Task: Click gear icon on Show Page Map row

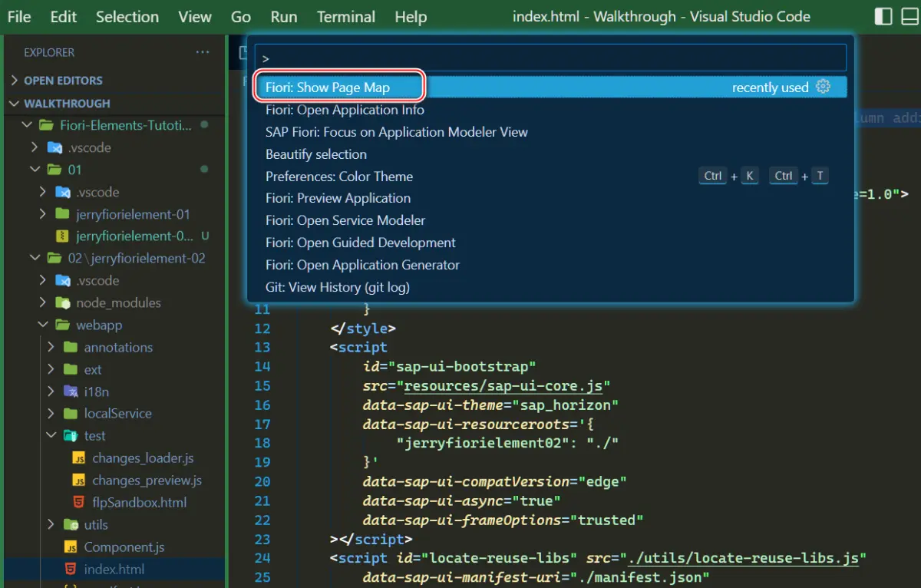Action: click(x=824, y=87)
